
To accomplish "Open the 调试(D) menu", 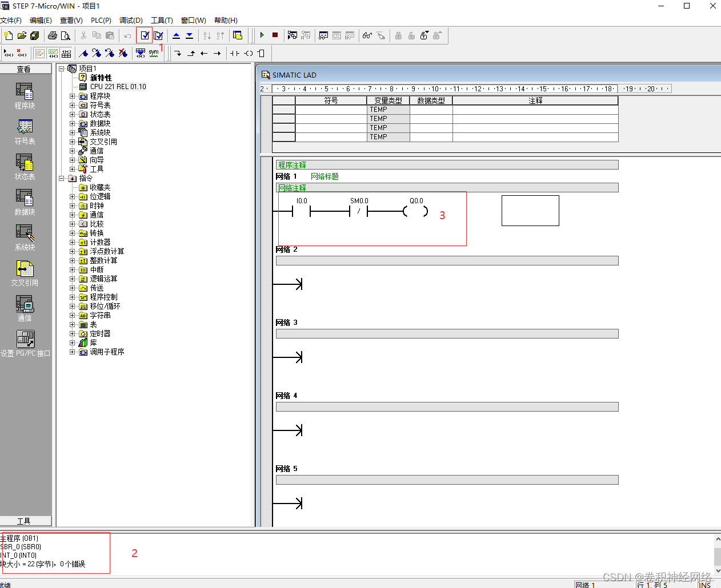I will (x=131, y=21).
